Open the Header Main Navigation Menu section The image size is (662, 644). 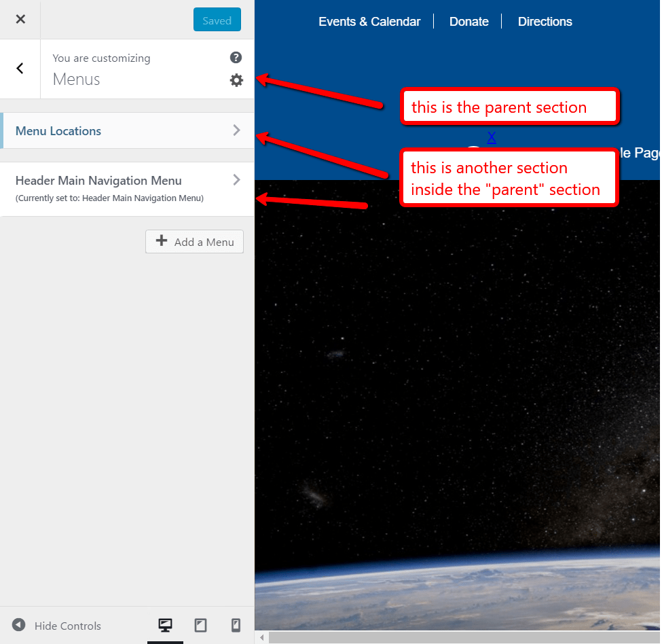(x=127, y=189)
